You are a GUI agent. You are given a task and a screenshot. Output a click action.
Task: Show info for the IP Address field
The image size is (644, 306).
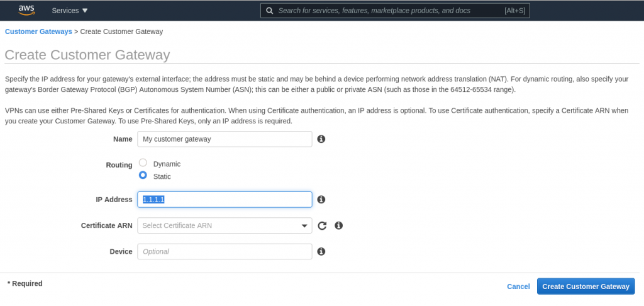321,200
